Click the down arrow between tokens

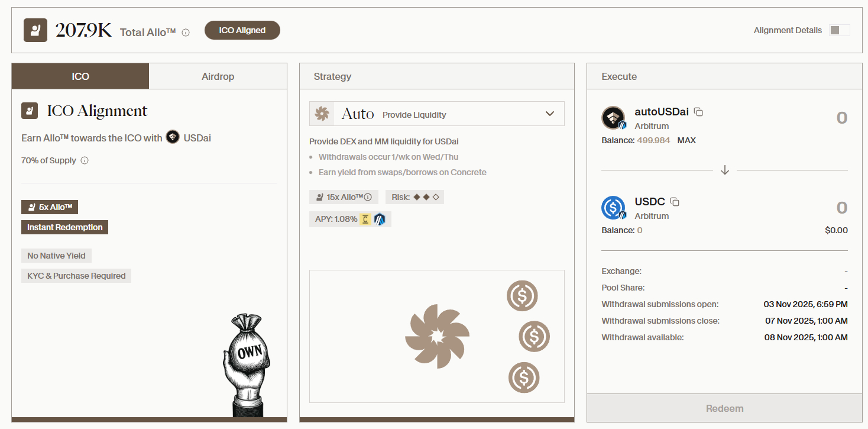pos(725,170)
